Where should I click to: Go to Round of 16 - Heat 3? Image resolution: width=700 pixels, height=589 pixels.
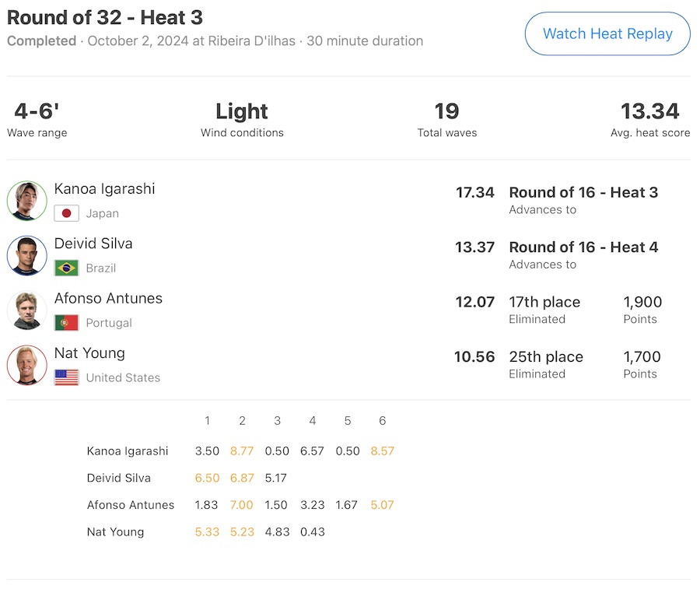[x=583, y=192]
